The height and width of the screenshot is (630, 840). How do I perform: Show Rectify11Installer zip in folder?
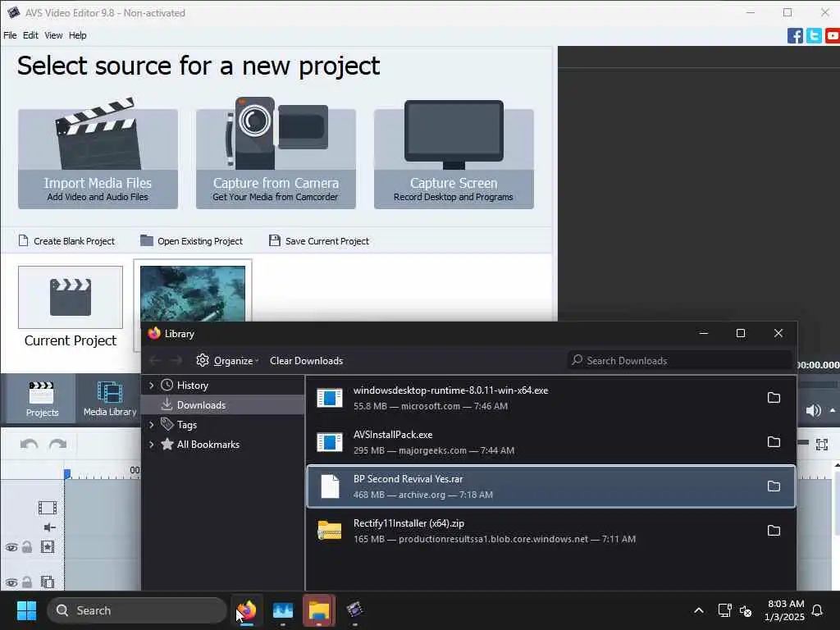click(774, 531)
